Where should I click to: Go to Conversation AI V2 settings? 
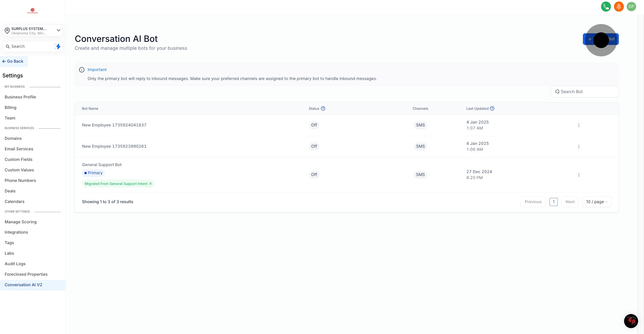click(23, 285)
